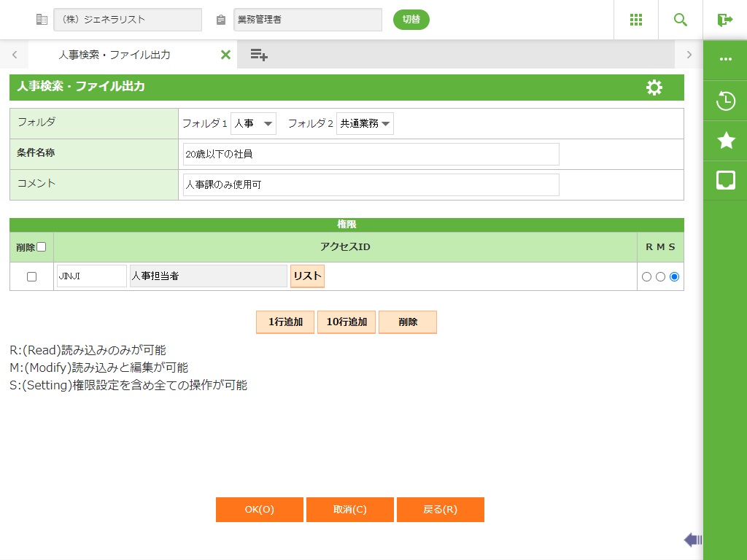Open the inbox tray icon in sidebar

click(725, 180)
